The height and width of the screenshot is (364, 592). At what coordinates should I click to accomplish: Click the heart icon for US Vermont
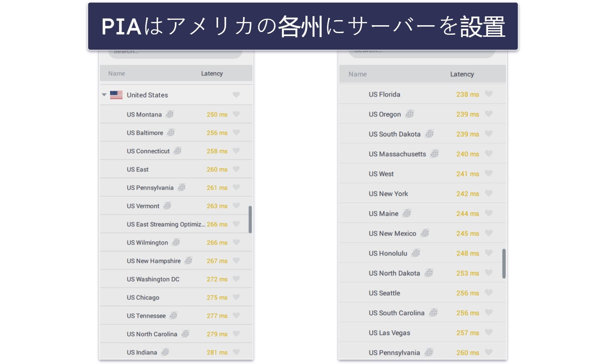point(236,206)
